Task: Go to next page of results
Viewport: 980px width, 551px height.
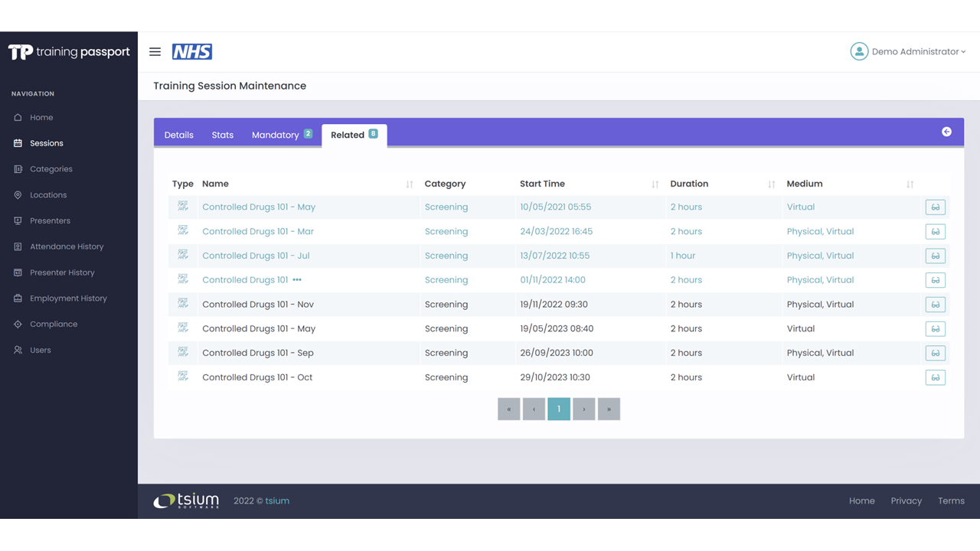Action: [x=584, y=409]
